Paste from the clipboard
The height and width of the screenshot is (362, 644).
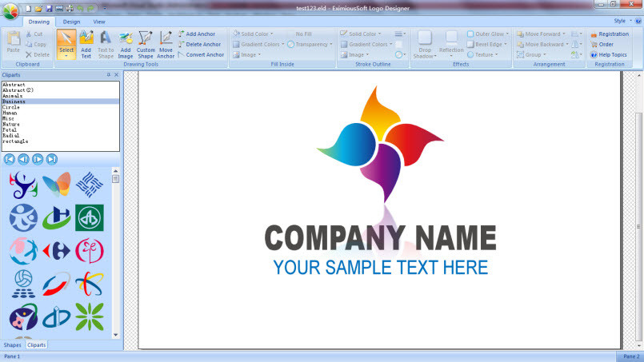13,42
